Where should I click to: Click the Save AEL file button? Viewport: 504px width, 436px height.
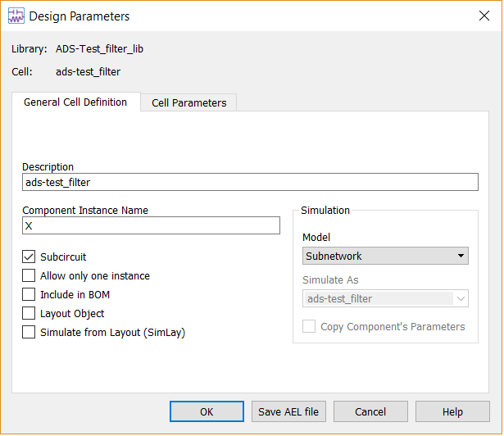click(x=288, y=411)
